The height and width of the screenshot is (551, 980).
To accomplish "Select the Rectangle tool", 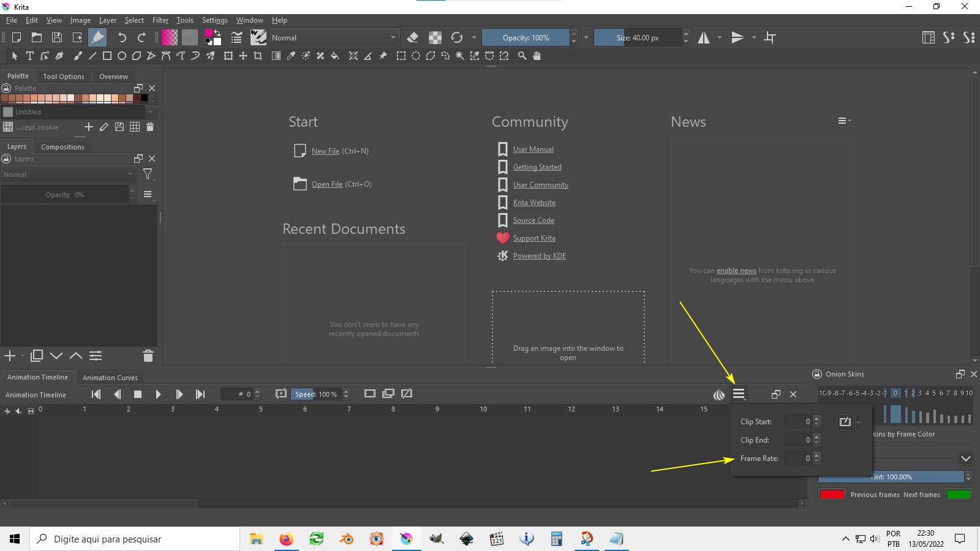I will 107,56.
